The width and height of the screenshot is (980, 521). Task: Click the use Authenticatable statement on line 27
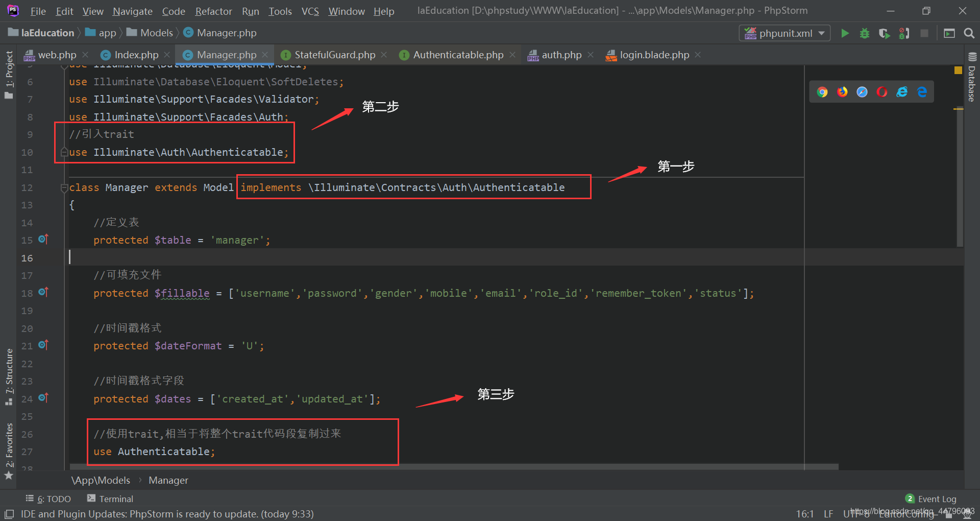[154, 452]
